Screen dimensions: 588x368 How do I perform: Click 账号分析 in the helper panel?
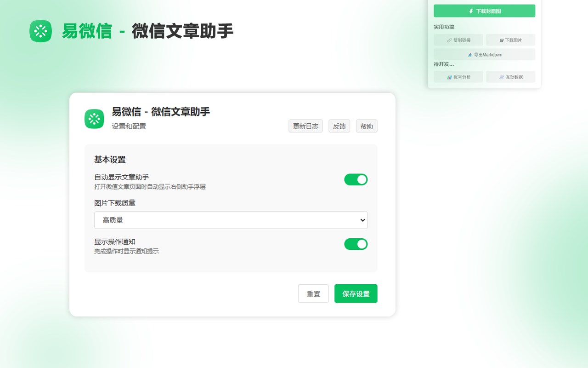pos(458,77)
